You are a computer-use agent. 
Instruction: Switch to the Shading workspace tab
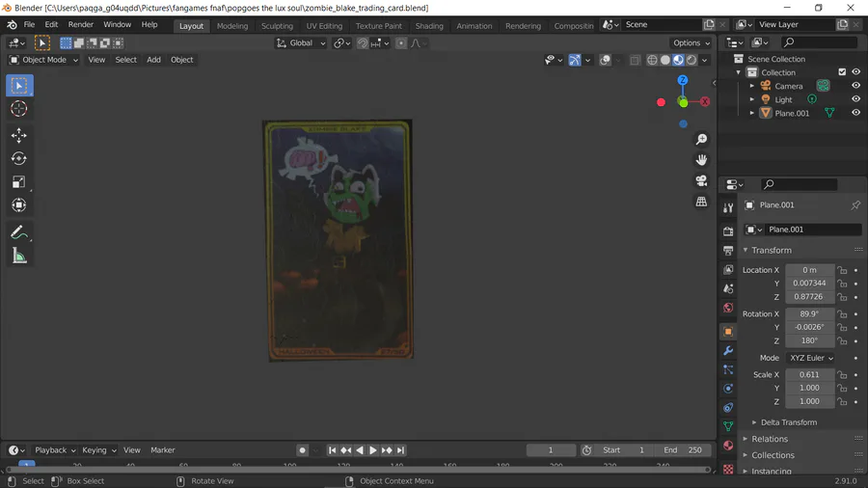click(x=429, y=26)
